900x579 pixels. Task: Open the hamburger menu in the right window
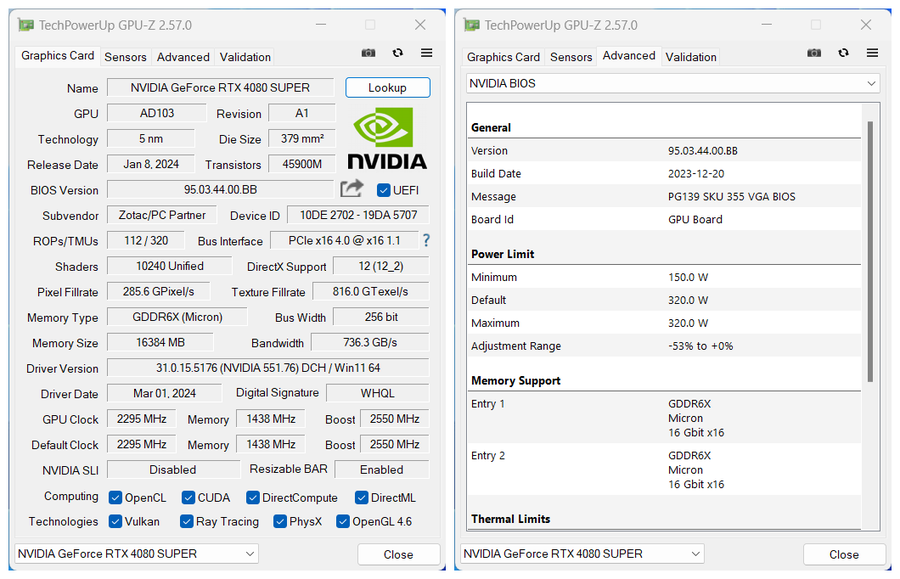871,53
